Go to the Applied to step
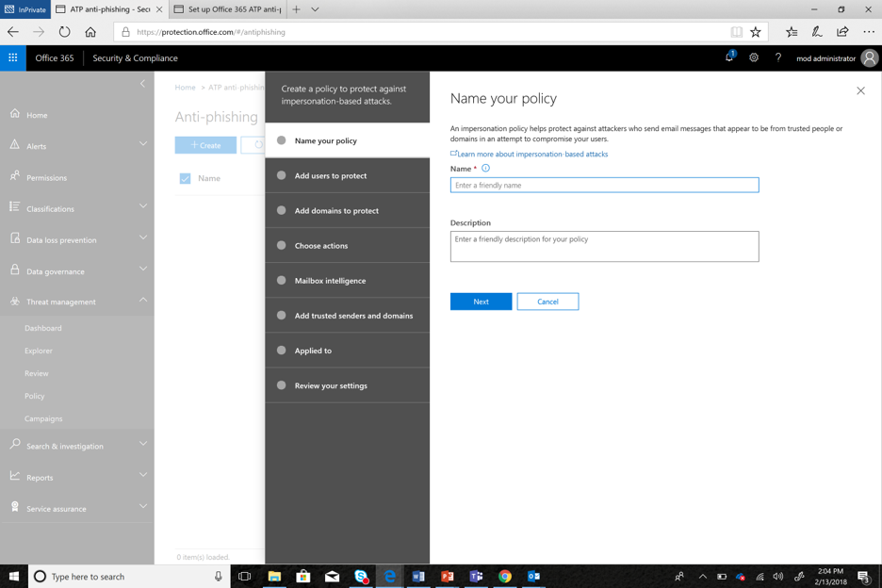The height and width of the screenshot is (588, 882). tap(347, 351)
